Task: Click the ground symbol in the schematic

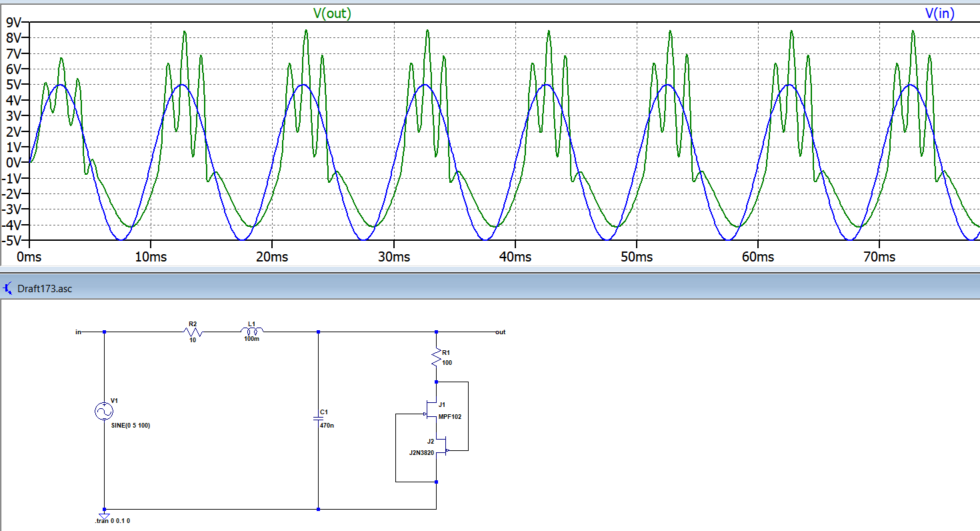Action: [x=105, y=514]
